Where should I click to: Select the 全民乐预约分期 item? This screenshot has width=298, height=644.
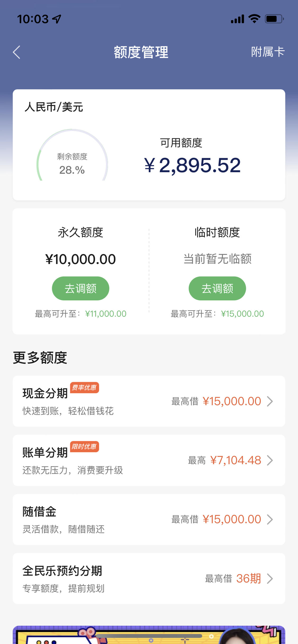click(x=149, y=578)
